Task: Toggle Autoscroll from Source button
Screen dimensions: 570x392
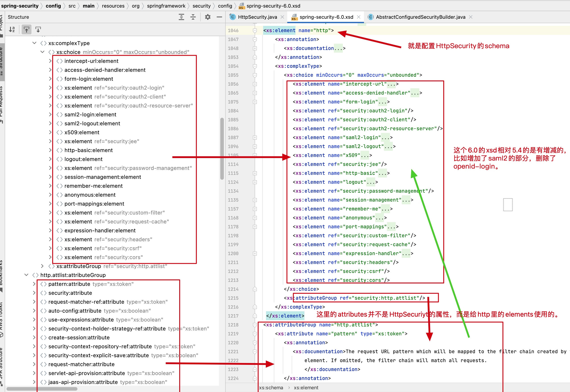Action: tap(38, 30)
